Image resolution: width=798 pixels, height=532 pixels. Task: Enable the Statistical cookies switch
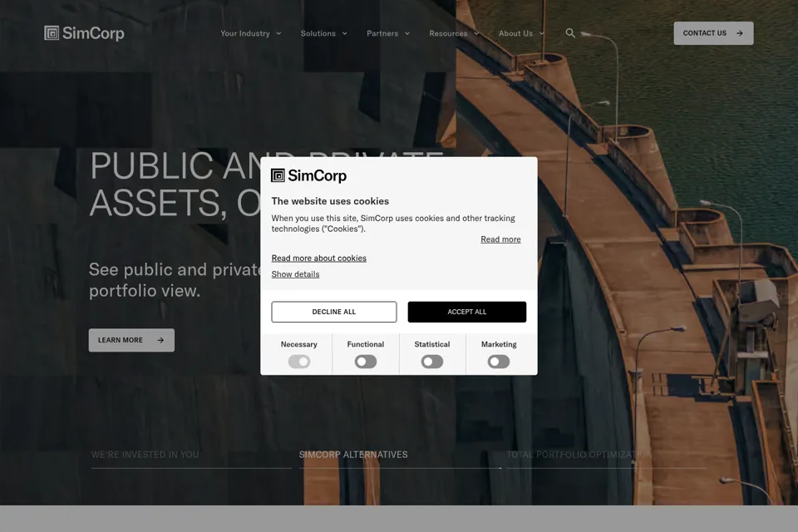click(x=432, y=362)
